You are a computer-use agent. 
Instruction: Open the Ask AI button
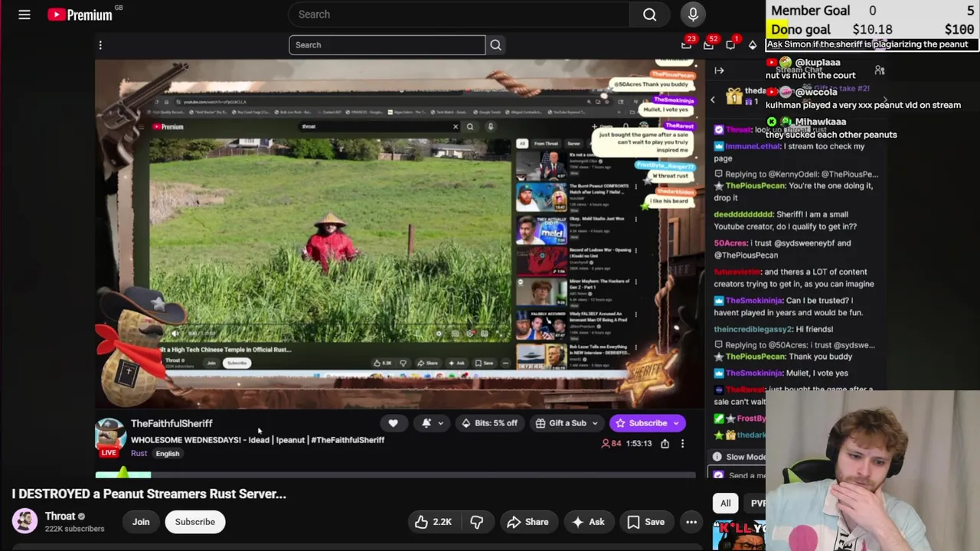(587, 522)
